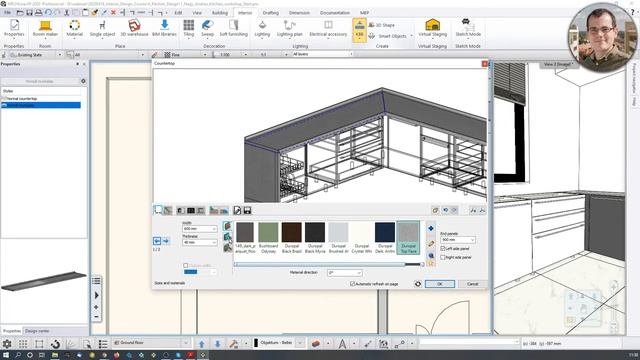This screenshot has height=360, width=640.
Task: Switch to the Documentation tab
Action: [x=335, y=13]
